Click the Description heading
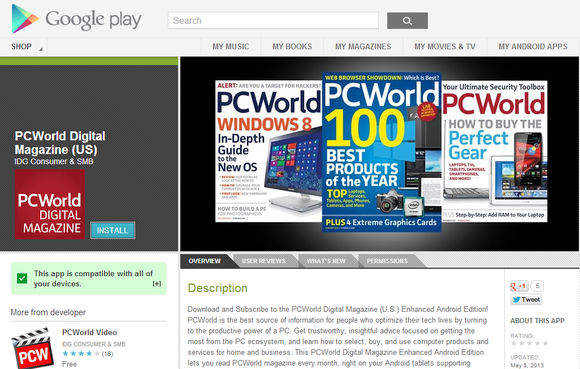This screenshot has height=369, width=580. coord(218,288)
